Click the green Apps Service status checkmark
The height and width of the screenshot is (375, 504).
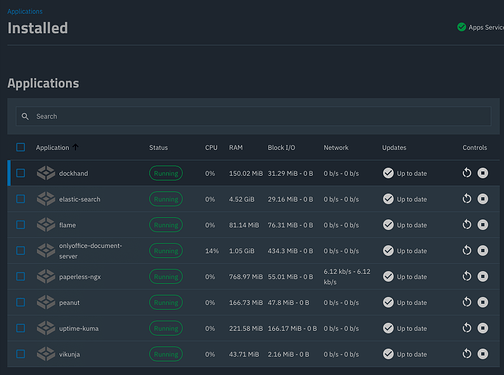click(462, 27)
